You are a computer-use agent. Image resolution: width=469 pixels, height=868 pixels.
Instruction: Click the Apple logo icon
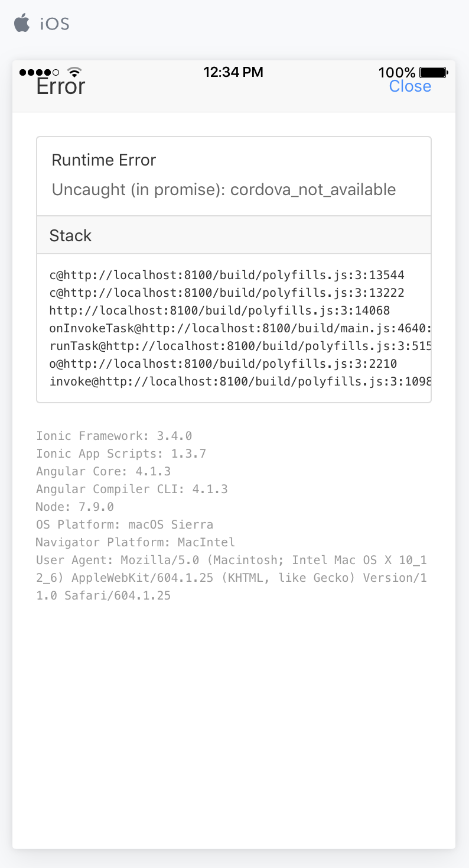pos(22,22)
